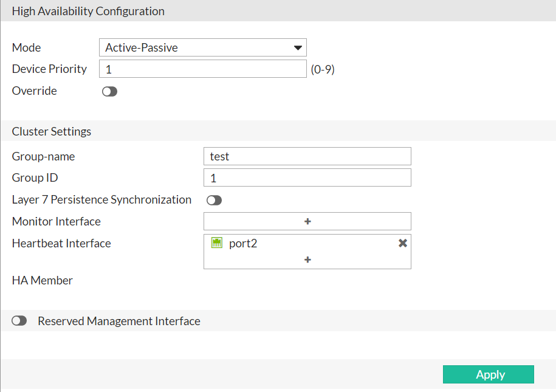
Task: Select the Group ID field containing 1
Action: (x=307, y=177)
